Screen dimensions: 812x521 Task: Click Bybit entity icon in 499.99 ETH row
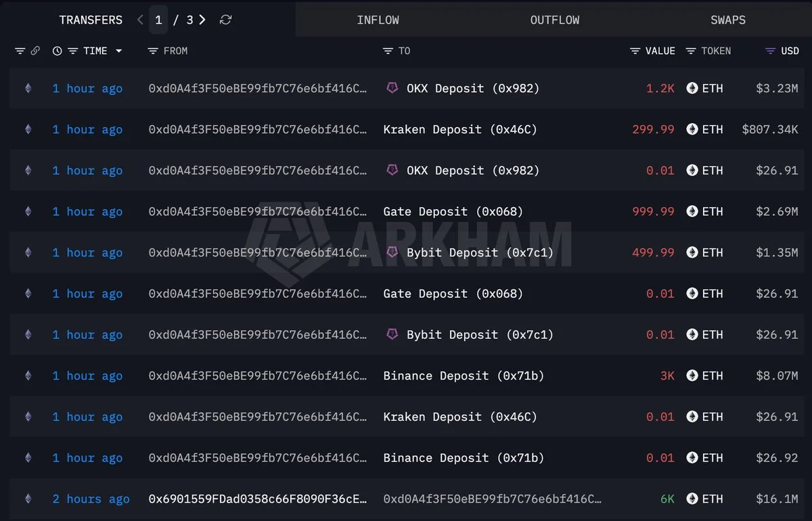(x=392, y=252)
